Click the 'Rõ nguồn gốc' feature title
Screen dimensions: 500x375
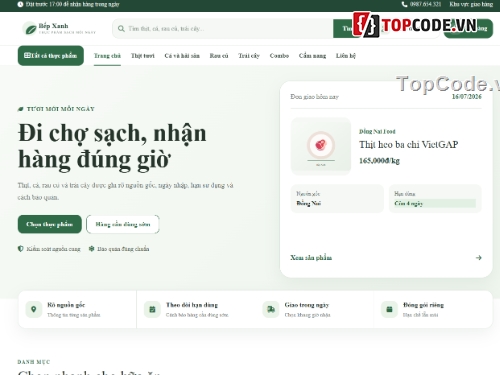point(66,305)
